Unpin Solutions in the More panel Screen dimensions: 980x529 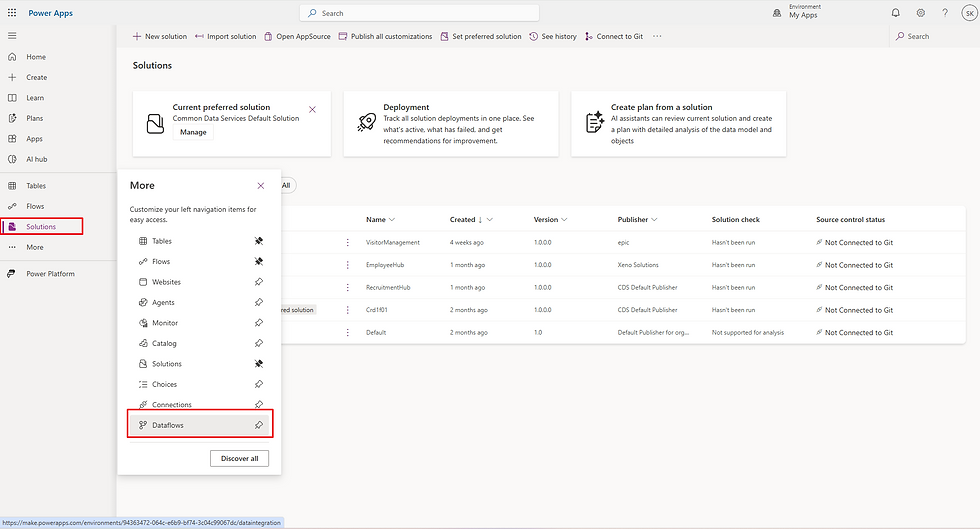pyautogui.click(x=259, y=364)
